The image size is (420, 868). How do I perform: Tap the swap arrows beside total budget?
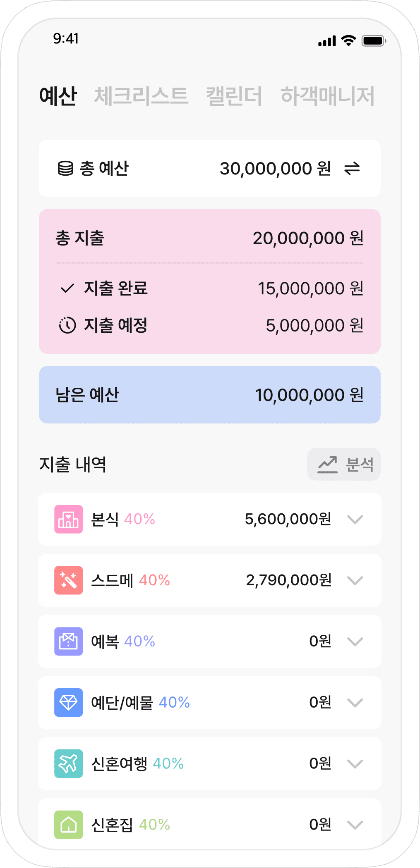pos(352,169)
